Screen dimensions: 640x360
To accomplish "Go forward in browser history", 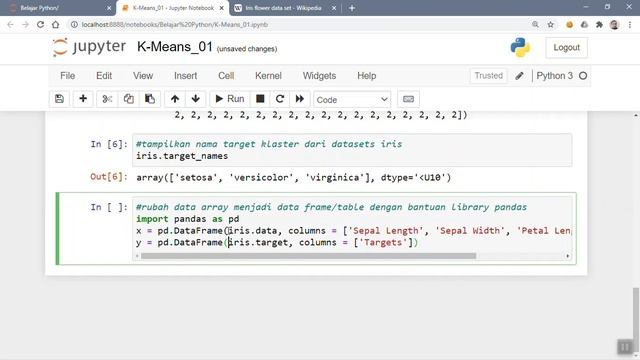I will tap(25, 24).
